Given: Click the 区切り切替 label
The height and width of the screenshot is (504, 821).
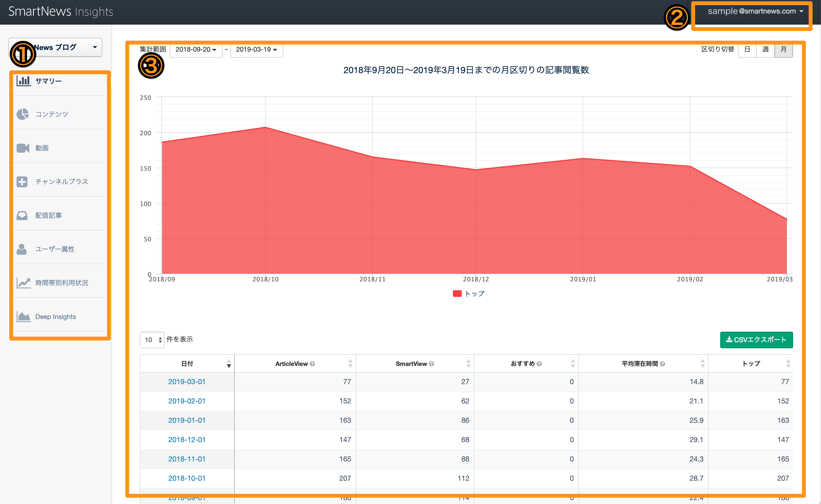Looking at the screenshot, I should click(x=718, y=49).
